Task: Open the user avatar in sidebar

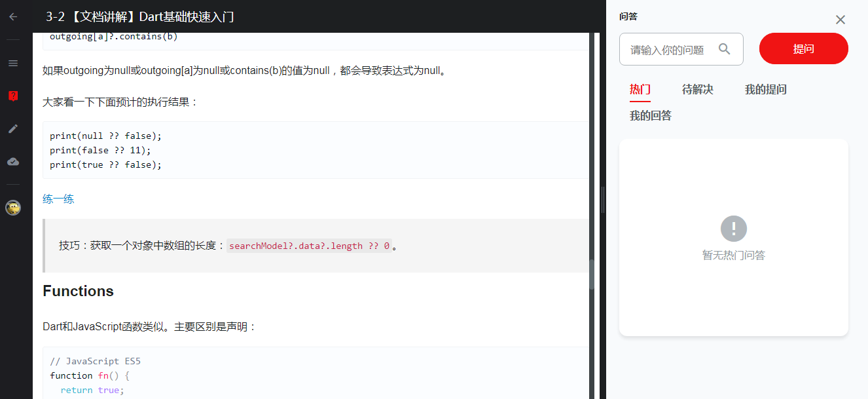Action: click(x=13, y=208)
